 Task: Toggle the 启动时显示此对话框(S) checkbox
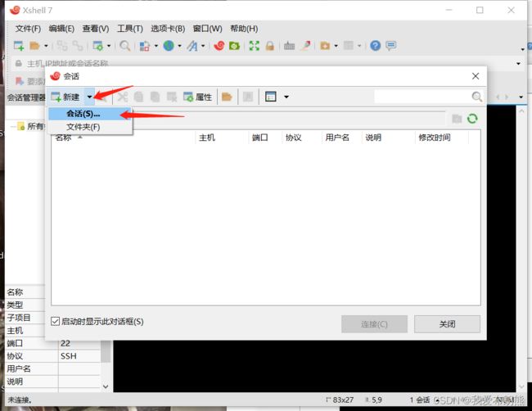tap(55, 321)
